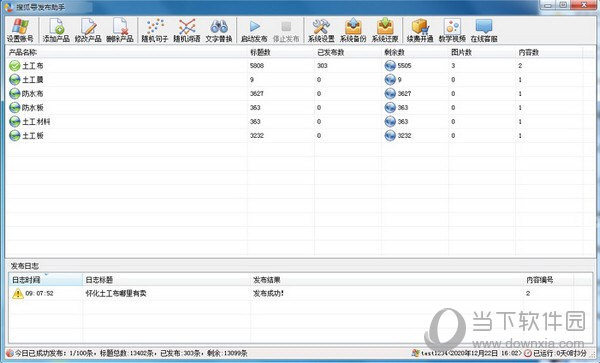Click the title count 3627 for 防水布

(257, 94)
